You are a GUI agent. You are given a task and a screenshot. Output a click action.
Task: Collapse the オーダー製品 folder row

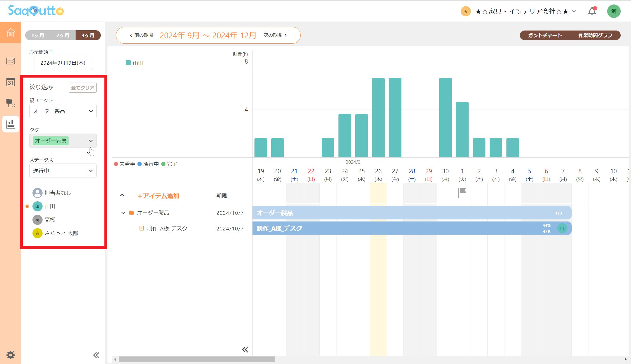point(123,213)
